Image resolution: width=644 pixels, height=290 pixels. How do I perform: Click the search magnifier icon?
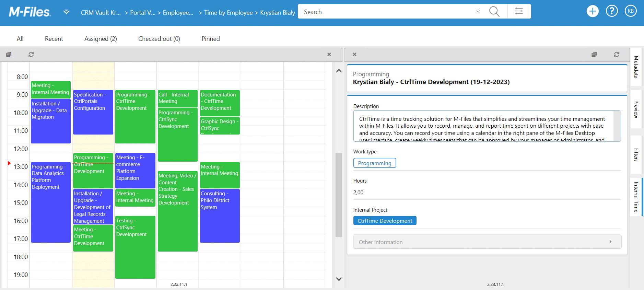click(x=494, y=12)
